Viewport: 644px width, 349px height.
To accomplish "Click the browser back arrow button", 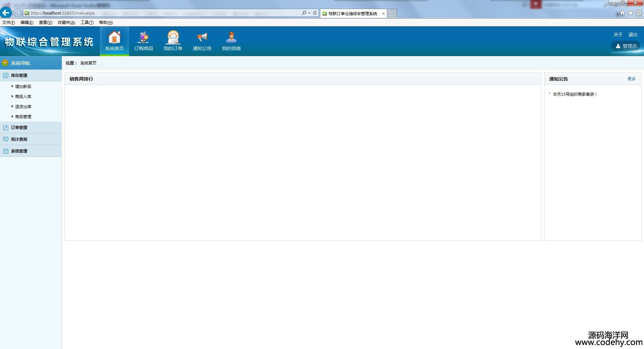I will 6,13.
